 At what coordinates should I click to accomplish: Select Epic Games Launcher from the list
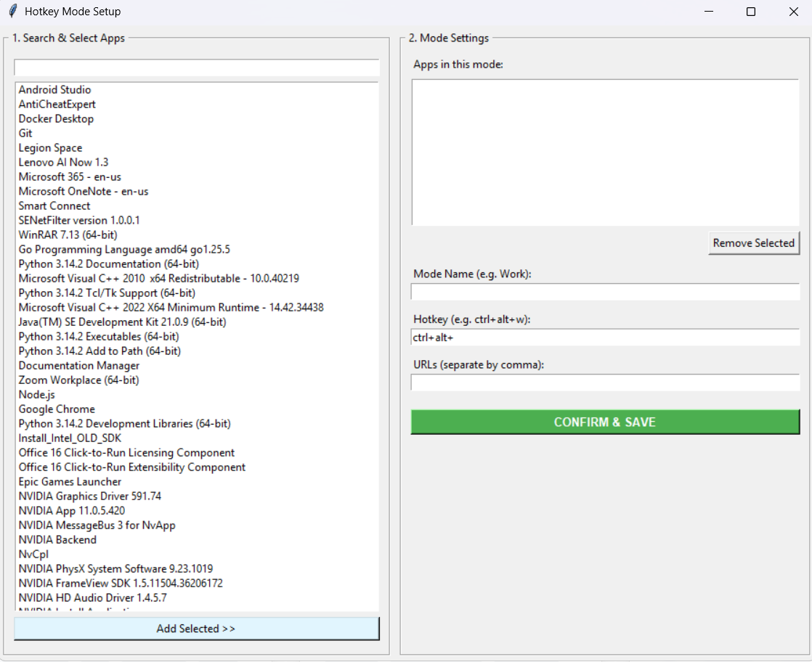tap(69, 481)
